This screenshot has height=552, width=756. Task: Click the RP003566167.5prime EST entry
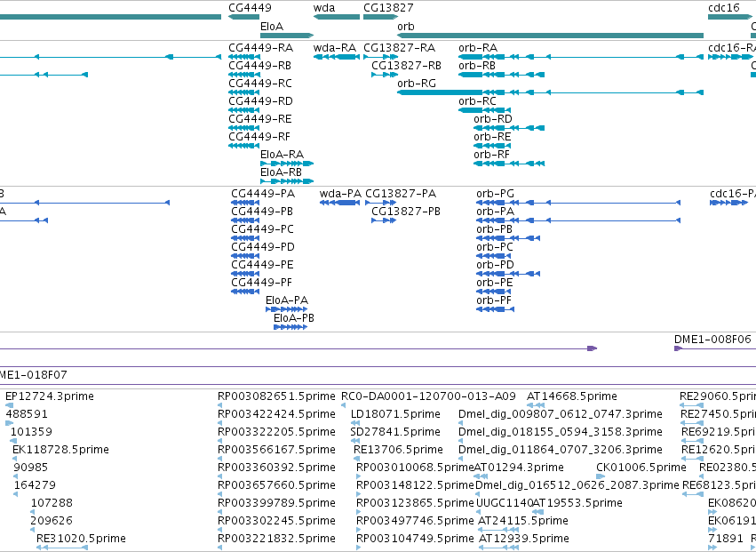point(276,450)
